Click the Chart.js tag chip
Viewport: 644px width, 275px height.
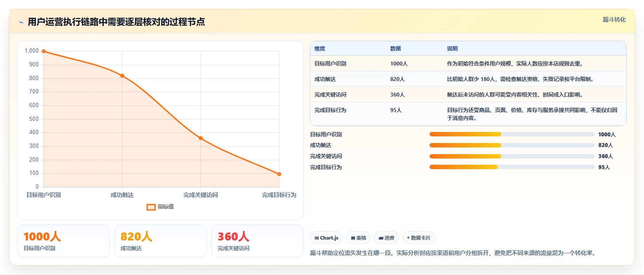tap(326, 238)
